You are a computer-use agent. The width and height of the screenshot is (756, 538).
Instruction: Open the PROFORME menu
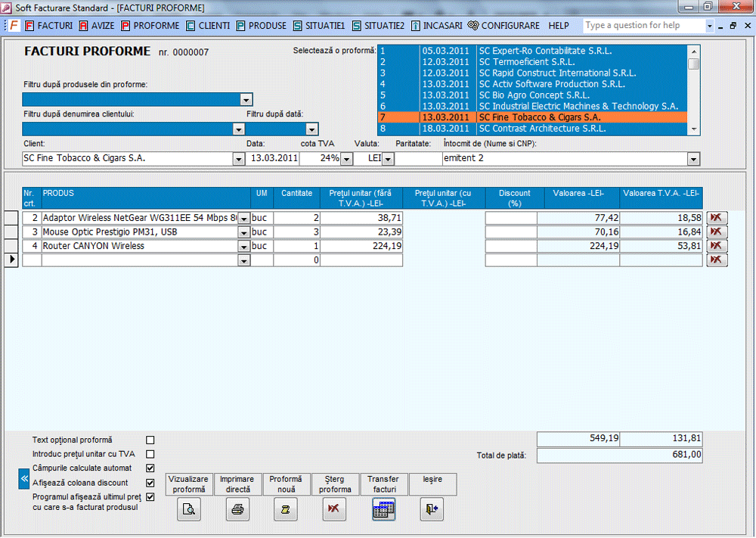pos(150,26)
